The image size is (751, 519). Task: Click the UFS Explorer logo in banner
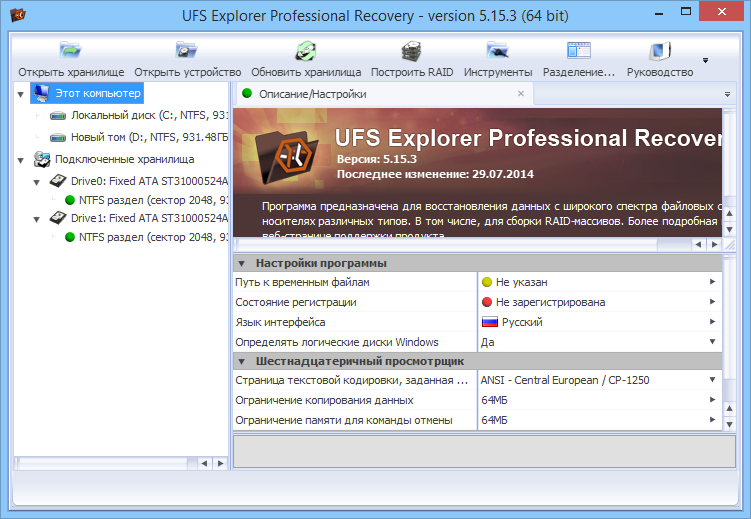286,158
